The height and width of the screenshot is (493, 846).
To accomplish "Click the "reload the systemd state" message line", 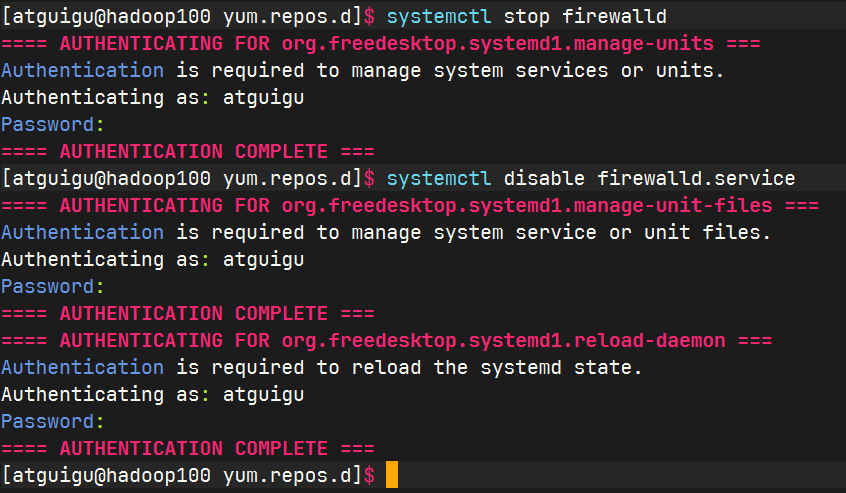I will pyautogui.click(x=321, y=368).
